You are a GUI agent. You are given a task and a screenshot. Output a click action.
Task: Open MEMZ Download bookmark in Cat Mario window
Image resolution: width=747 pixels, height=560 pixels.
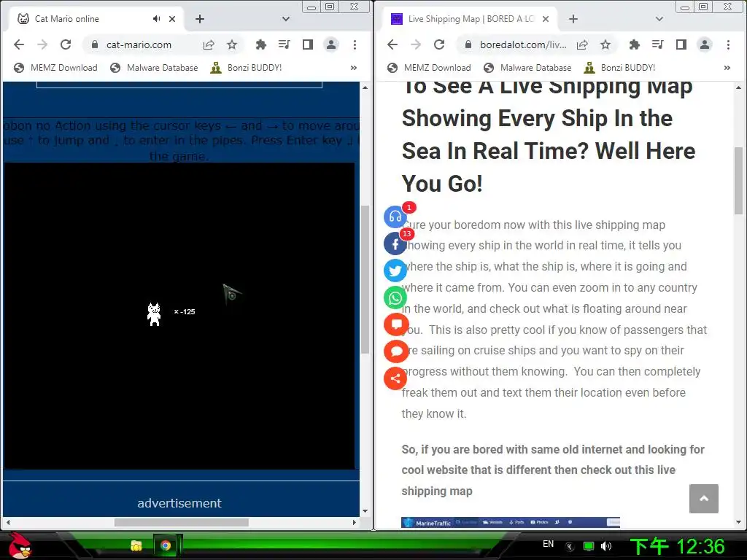pos(55,68)
